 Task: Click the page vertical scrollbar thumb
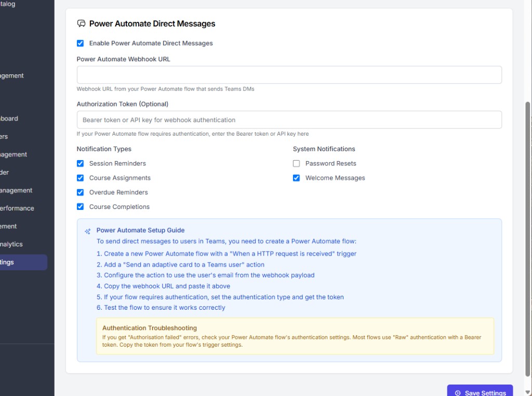pos(528,239)
